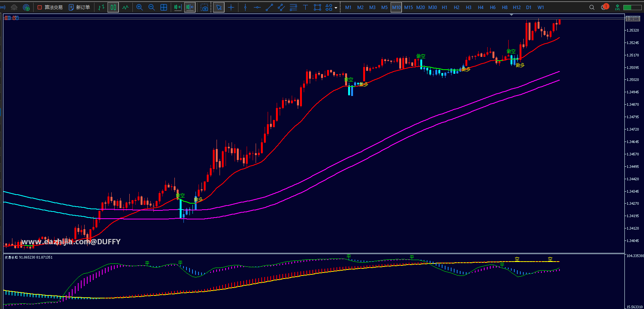Image resolution: width=644 pixels, height=309 pixels.
Task: Switch to H8 timeframe
Action: (x=505, y=7)
